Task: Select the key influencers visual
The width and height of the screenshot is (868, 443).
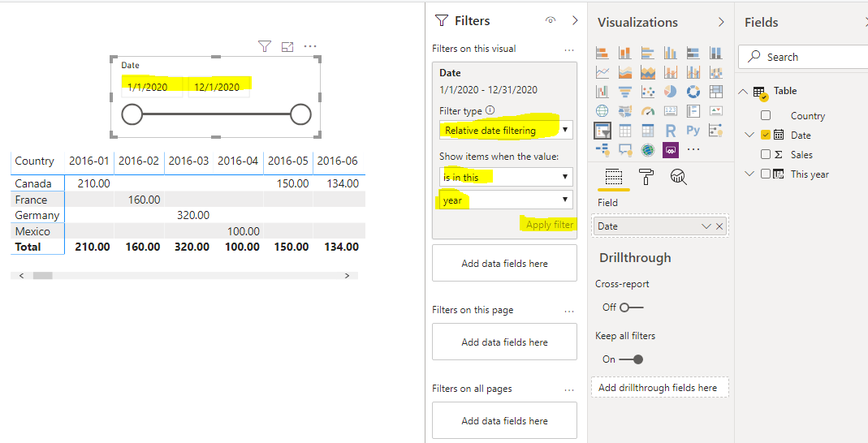Action: [716, 131]
